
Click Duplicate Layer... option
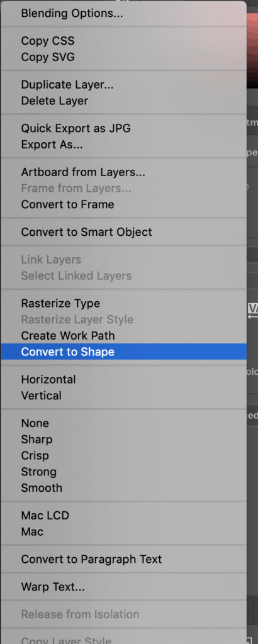coord(123,85)
